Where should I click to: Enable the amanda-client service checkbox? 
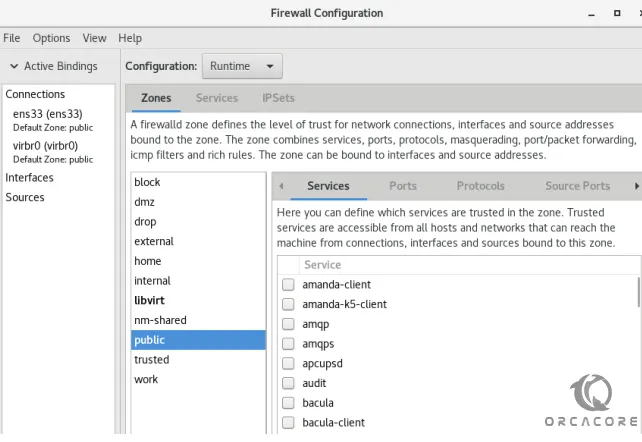click(288, 284)
